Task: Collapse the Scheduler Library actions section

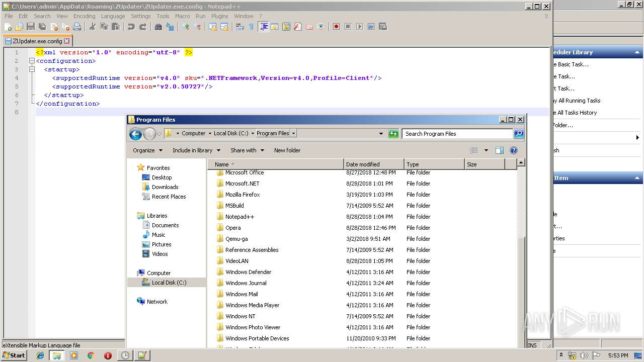Action: 637,52
